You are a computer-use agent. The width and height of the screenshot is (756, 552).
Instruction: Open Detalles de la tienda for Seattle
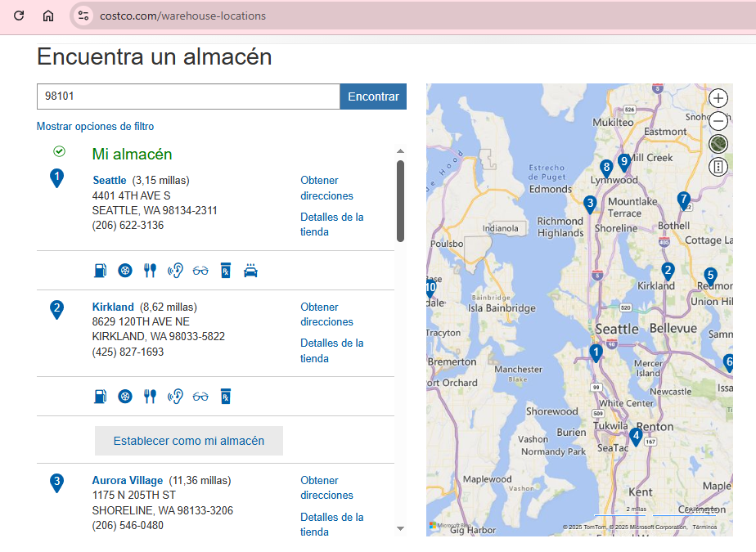point(331,224)
